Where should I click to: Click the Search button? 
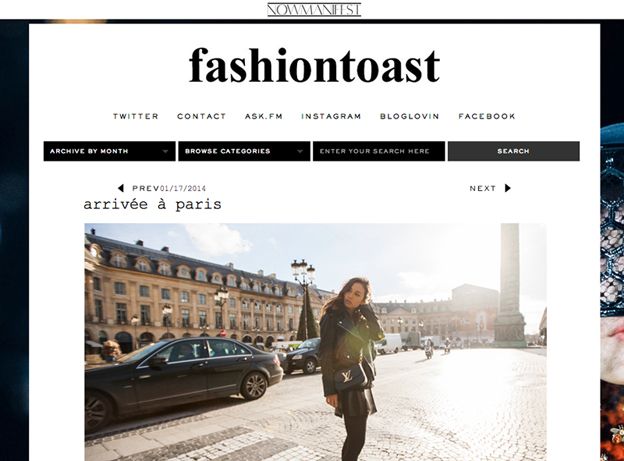513,151
